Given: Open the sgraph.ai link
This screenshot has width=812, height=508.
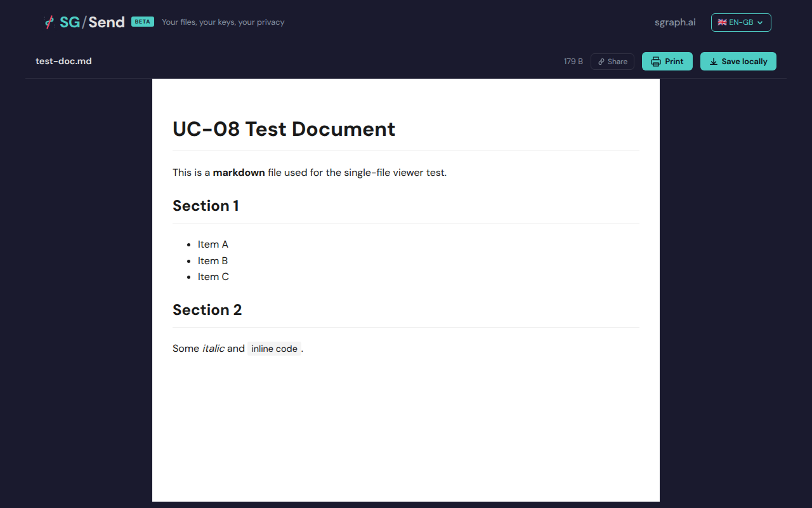Looking at the screenshot, I should (x=675, y=22).
